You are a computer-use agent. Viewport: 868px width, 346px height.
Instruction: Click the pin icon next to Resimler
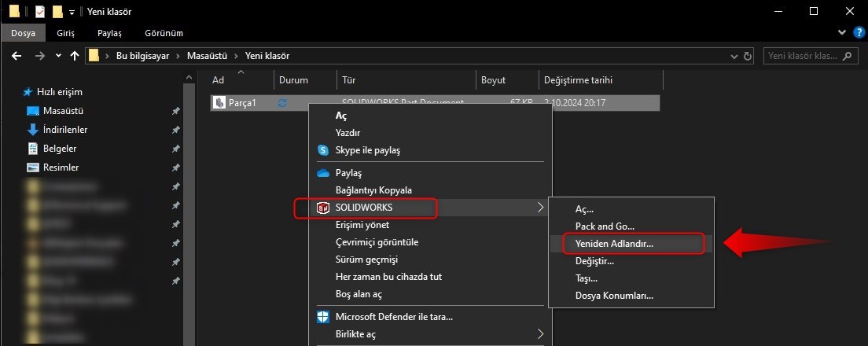(175, 167)
